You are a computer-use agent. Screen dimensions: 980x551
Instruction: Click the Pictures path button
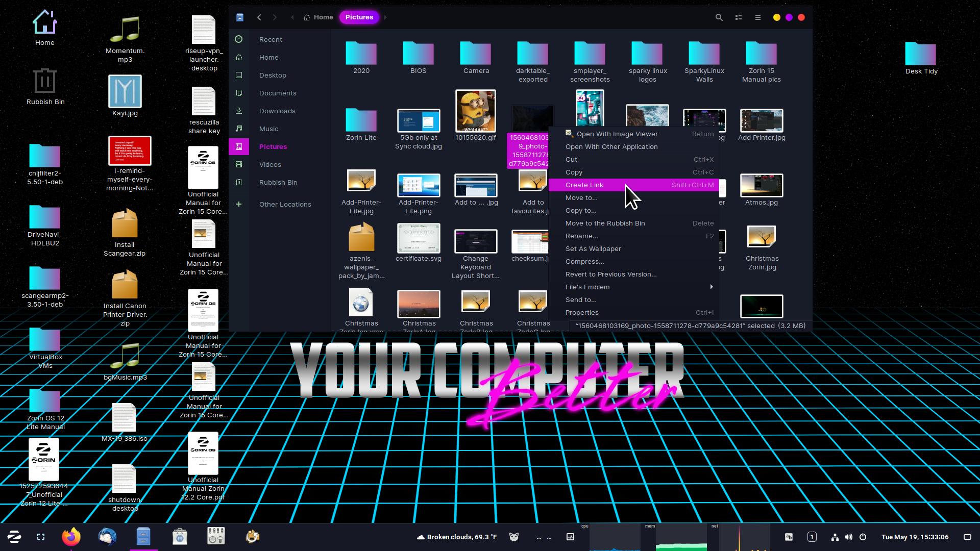click(359, 17)
